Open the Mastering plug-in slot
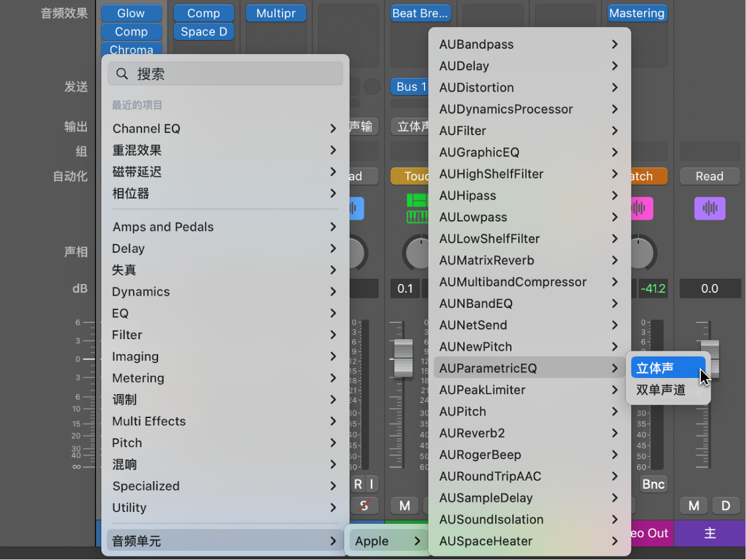The image size is (746, 560). click(636, 13)
